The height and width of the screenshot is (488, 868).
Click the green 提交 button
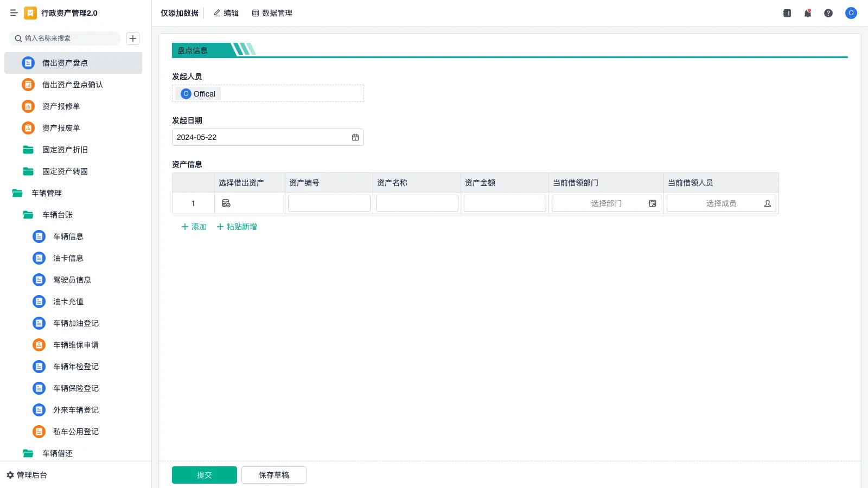click(x=205, y=475)
